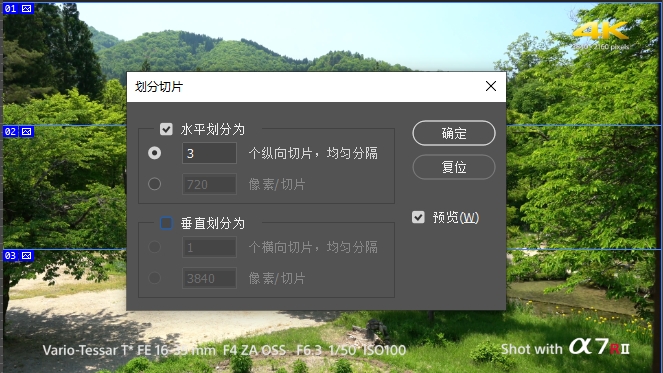Click the 复位 reset button
This screenshot has height=373, width=663.
click(454, 167)
